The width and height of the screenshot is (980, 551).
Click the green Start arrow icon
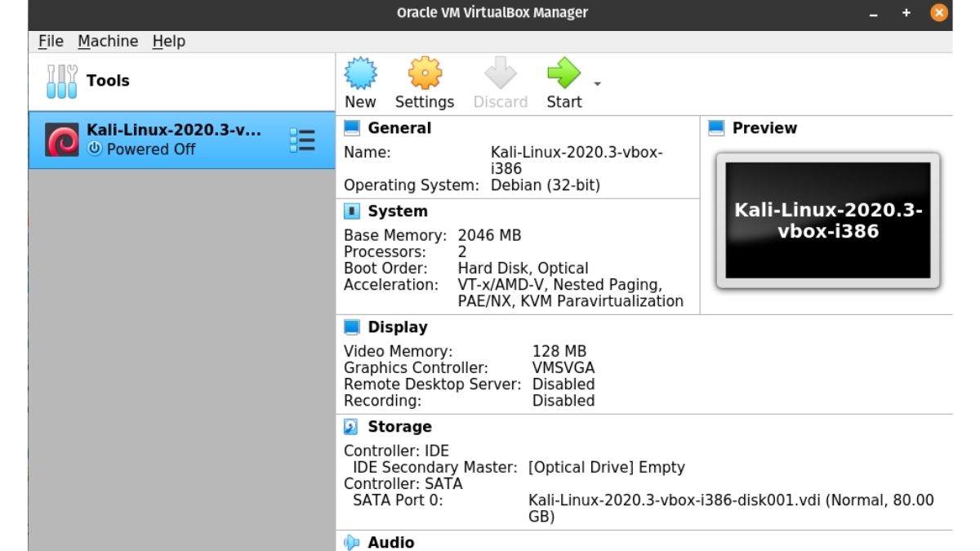tap(563, 73)
